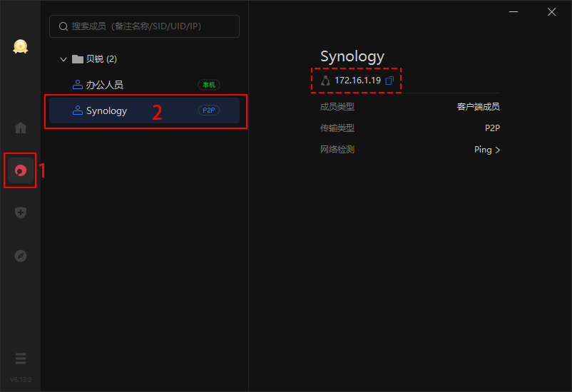The height and width of the screenshot is (392, 572).
Task: Go to the Home sidebar icon
Action: point(21,128)
